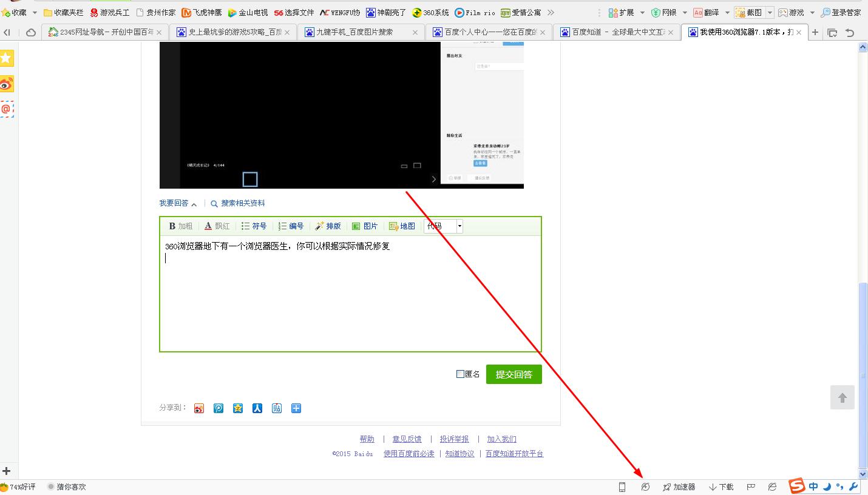Open the 知道协议 link
This screenshot has width=868, height=495.
(459, 454)
